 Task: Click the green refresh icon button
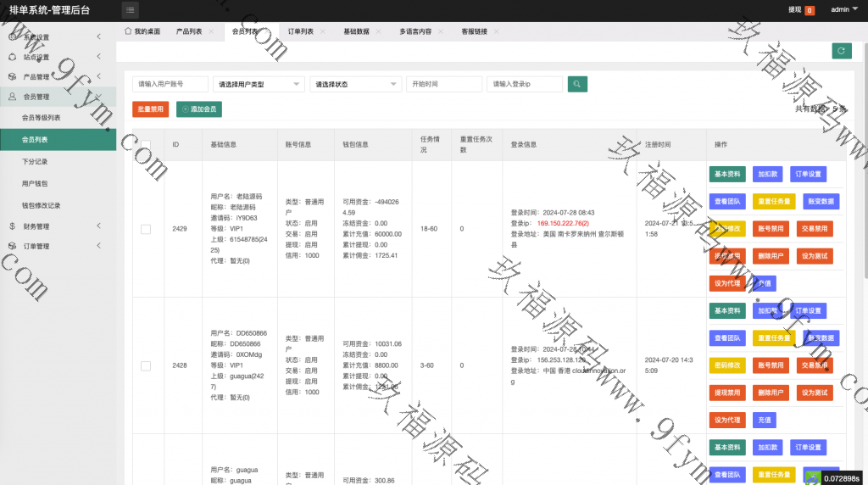tap(841, 51)
